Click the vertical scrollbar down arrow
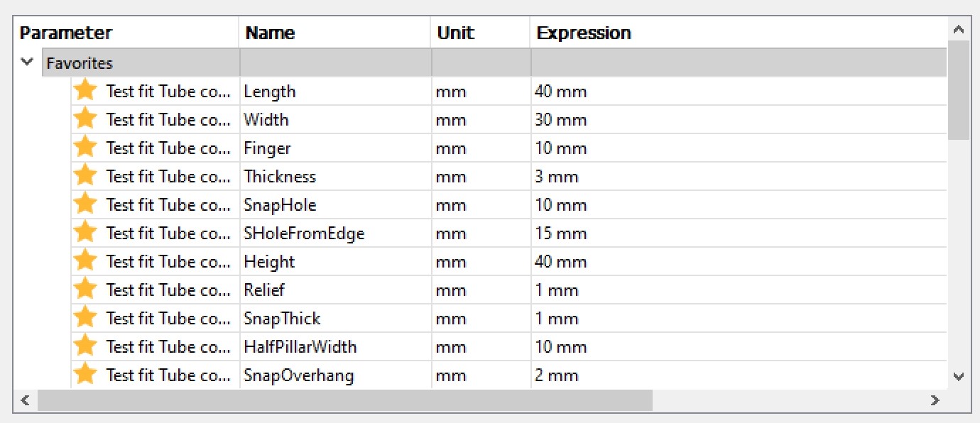980x423 pixels. click(959, 376)
